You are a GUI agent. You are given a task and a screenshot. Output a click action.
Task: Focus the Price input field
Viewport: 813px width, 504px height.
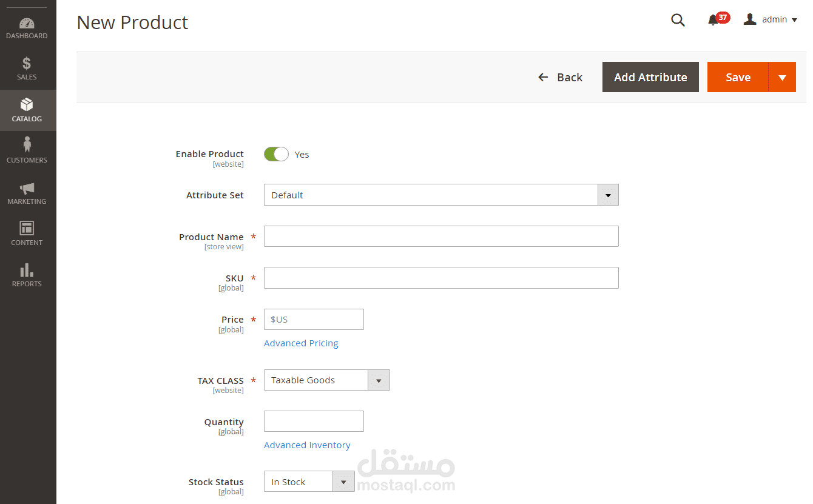[314, 319]
